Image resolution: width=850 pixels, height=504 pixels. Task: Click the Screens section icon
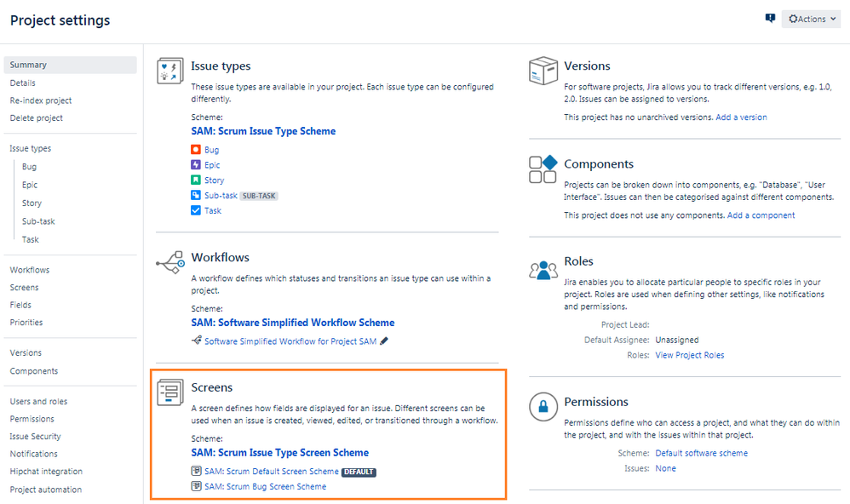click(x=170, y=392)
